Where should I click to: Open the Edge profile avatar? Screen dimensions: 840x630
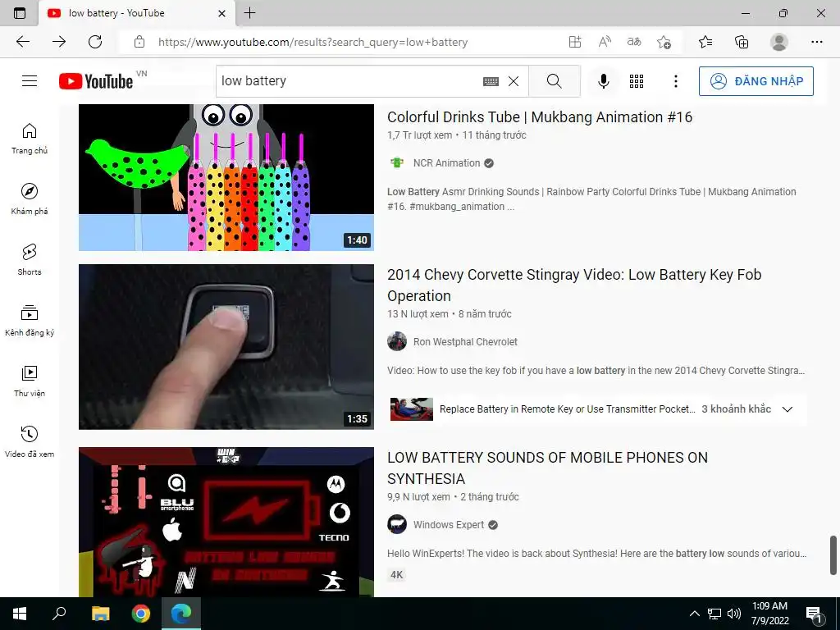click(779, 42)
